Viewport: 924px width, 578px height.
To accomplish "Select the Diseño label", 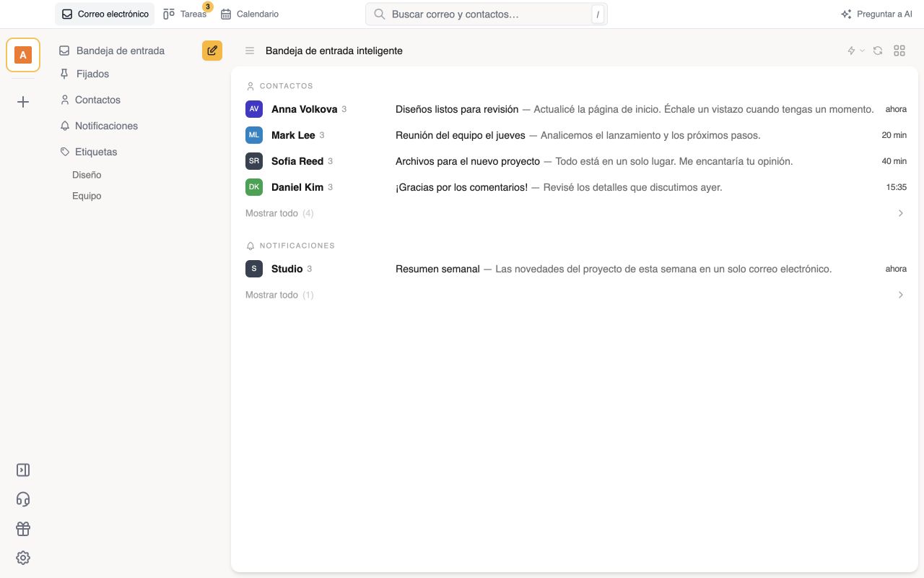I will coord(87,175).
